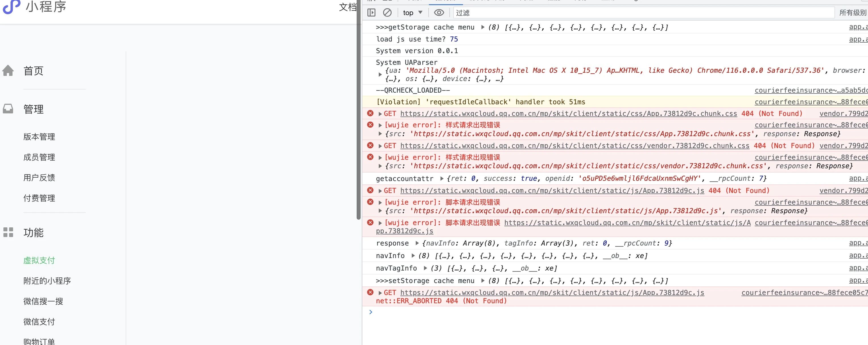Open the top context dropdown
This screenshot has width=868, height=345.
(x=412, y=13)
